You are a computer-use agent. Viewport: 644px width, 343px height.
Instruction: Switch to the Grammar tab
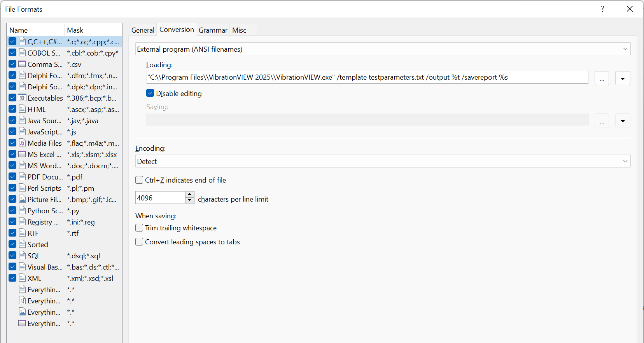(x=213, y=30)
